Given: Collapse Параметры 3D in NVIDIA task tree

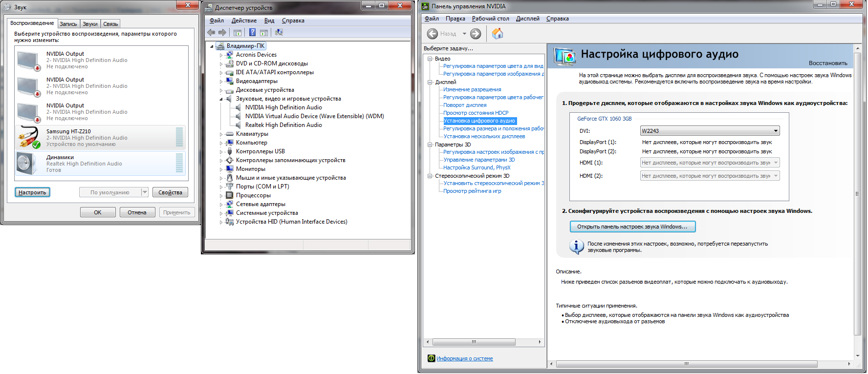Looking at the screenshot, I should click(x=430, y=145).
